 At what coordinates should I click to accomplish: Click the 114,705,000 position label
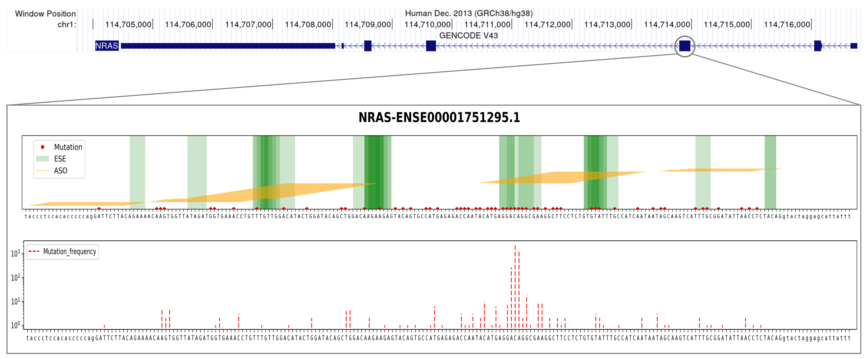128,25
